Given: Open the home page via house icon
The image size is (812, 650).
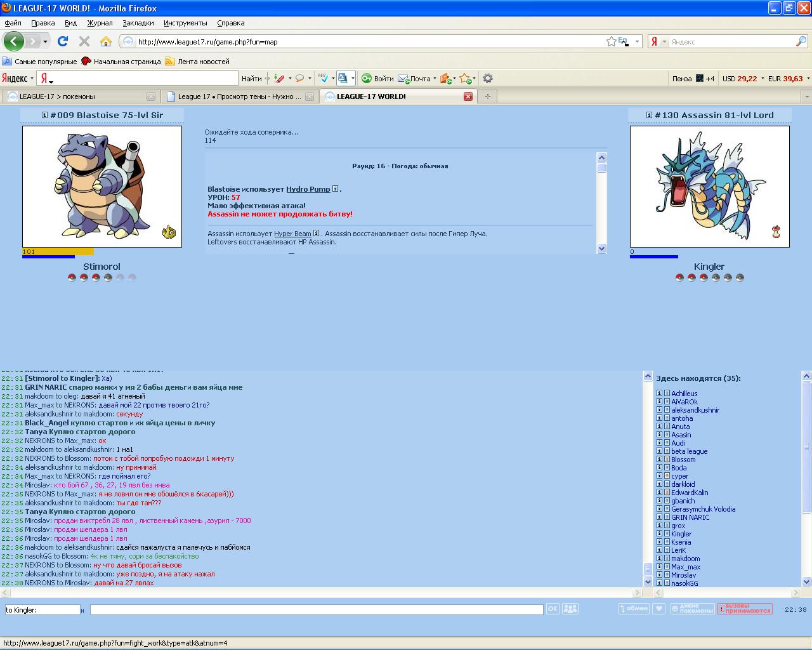Looking at the screenshot, I should pyautogui.click(x=105, y=41).
